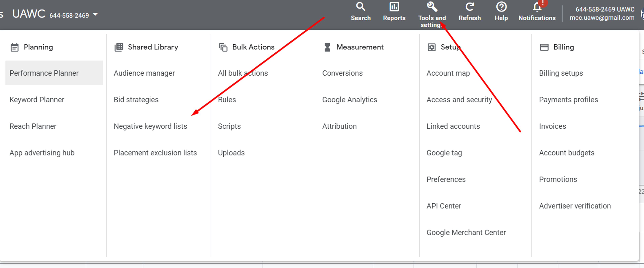Click the Refresh arrow icon
The height and width of the screenshot is (268, 644).
coord(470,7)
